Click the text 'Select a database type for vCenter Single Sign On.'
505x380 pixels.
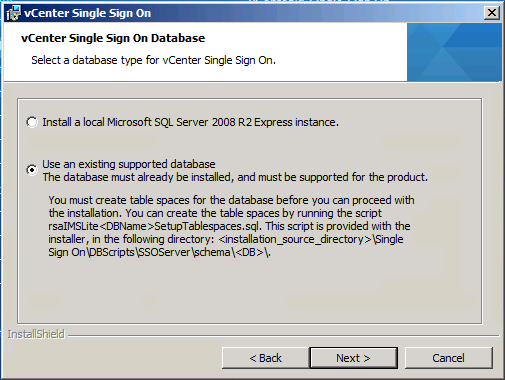[x=153, y=60]
